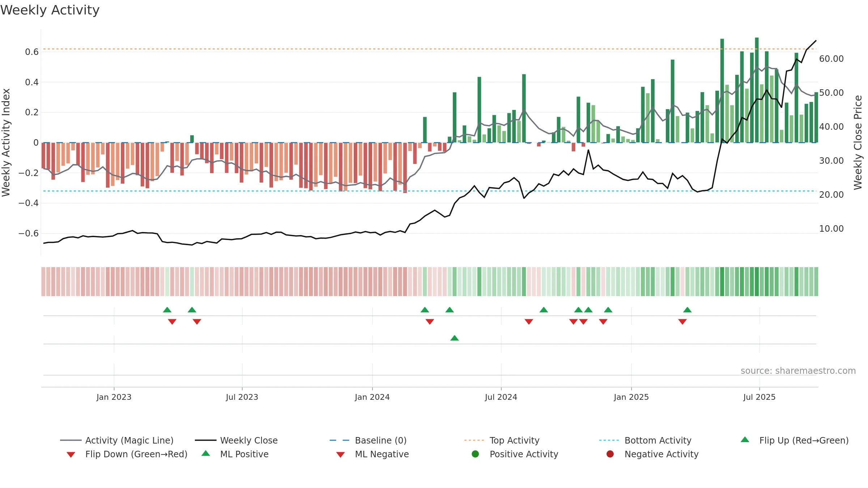This screenshot has width=868, height=488.
Task: Click the last flip-down red triangle near April 2025
Action: click(682, 322)
